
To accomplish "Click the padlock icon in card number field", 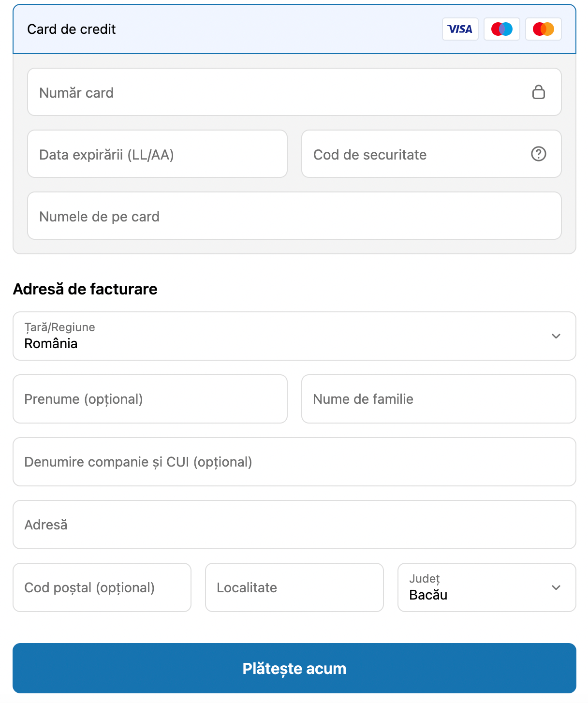I will pyautogui.click(x=538, y=92).
